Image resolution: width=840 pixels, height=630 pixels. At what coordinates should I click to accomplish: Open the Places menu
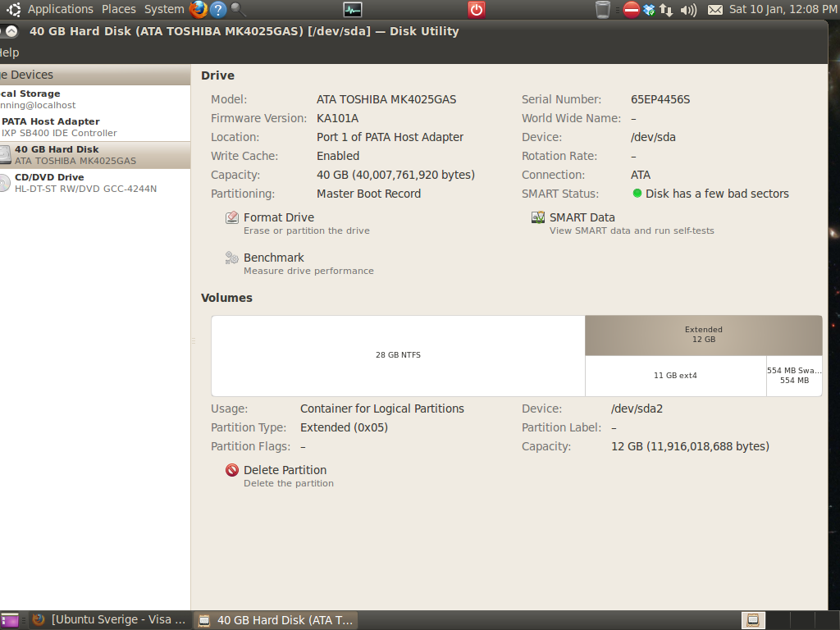coord(119,9)
